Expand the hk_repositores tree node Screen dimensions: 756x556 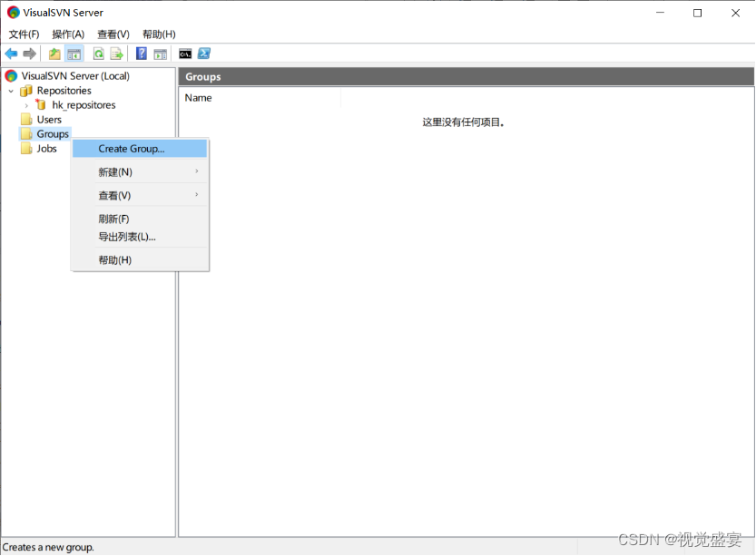26,105
